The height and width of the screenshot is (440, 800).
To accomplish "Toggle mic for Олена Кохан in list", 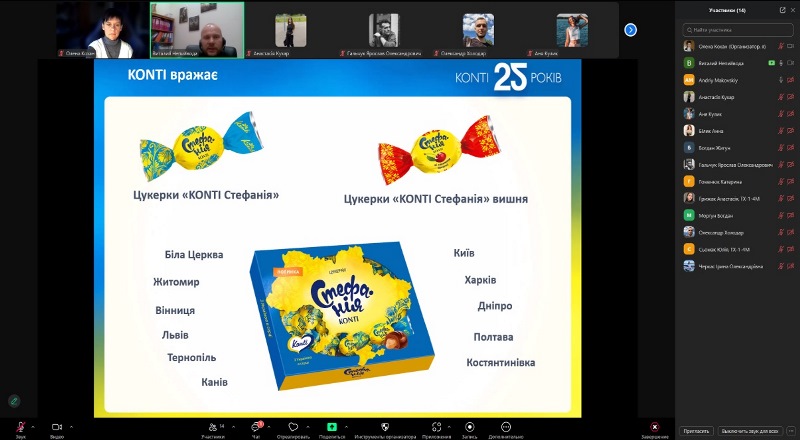I will click(781, 46).
